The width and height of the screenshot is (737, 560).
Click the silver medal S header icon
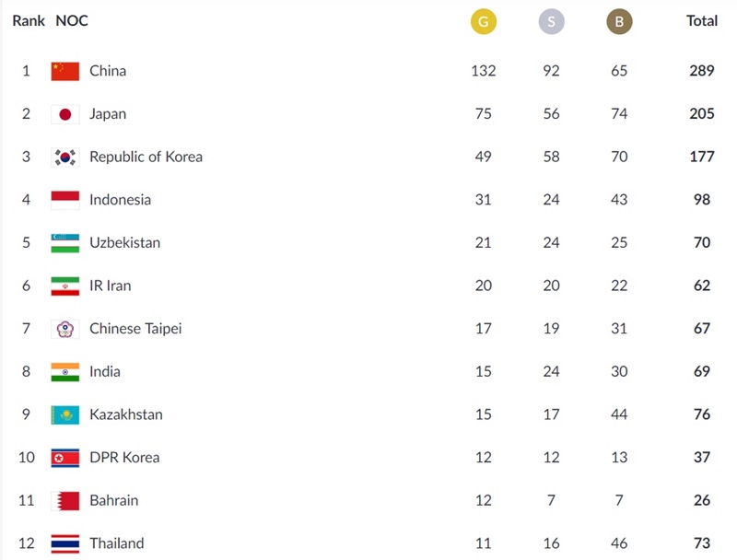click(551, 21)
